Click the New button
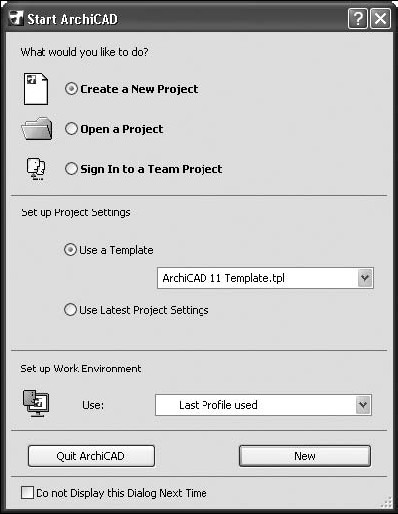This screenshot has width=398, height=514. click(x=305, y=456)
